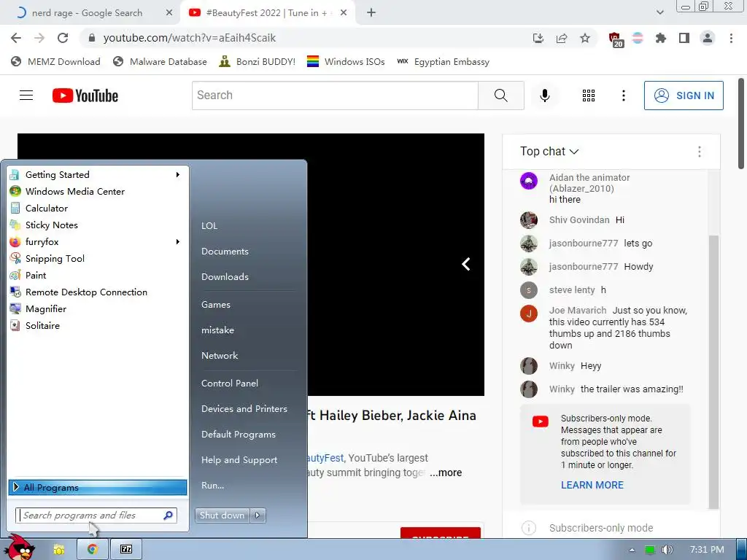Viewport: 747px width, 560px height.
Task: Open the Windows ISOs bookmark
Action: click(x=345, y=61)
